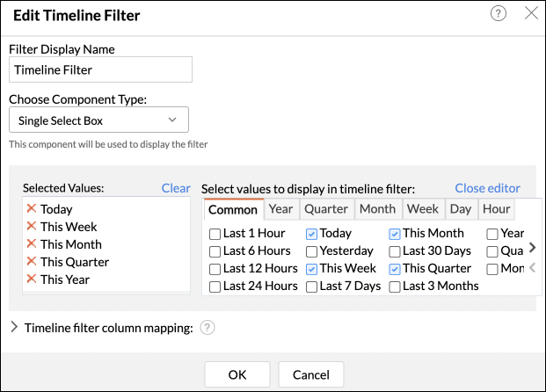This screenshot has height=392, width=546.
Task: Open the Week tab
Action: pyautogui.click(x=423, y=209)
